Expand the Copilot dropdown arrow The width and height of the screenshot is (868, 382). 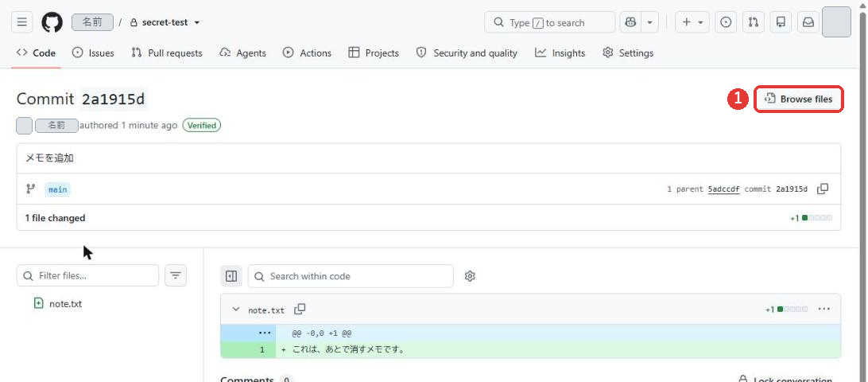tap(649, 22)
